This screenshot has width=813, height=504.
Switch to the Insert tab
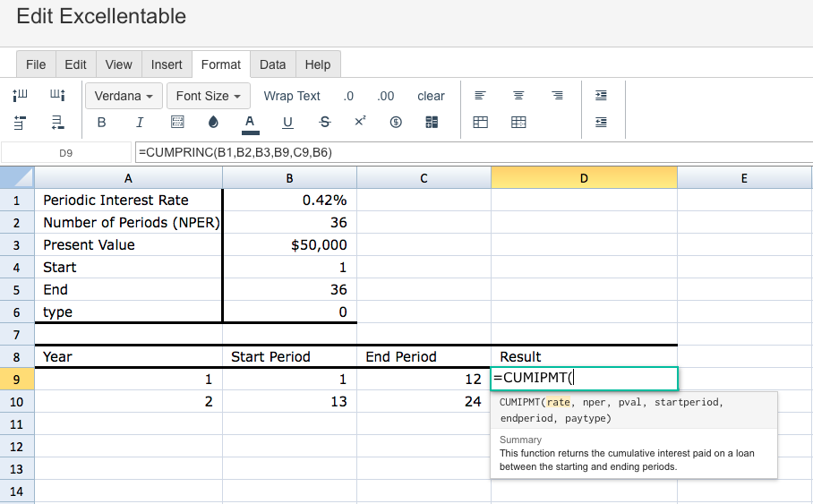click(167, 64)
